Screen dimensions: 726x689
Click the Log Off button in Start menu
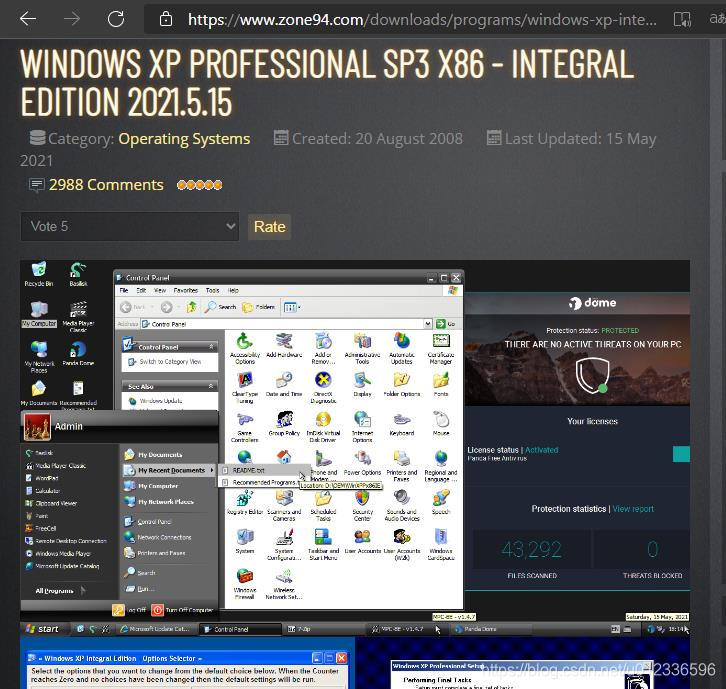(x=130, y=610)
